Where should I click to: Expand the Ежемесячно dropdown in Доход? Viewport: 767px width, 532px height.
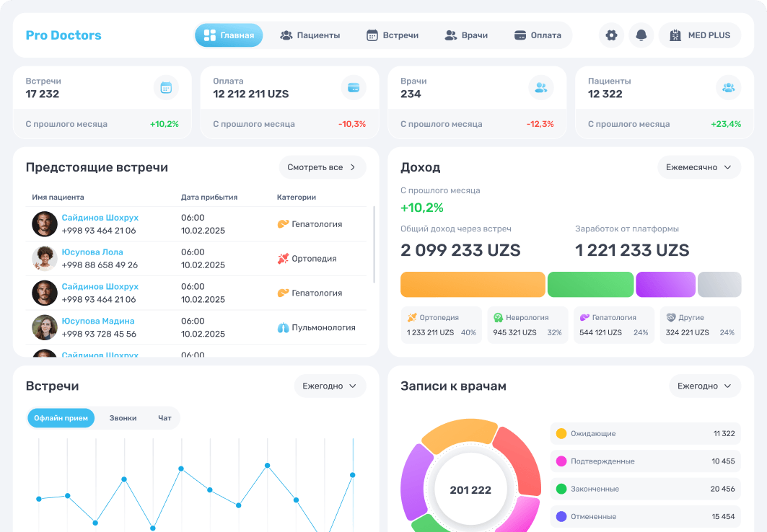(699, 167)
